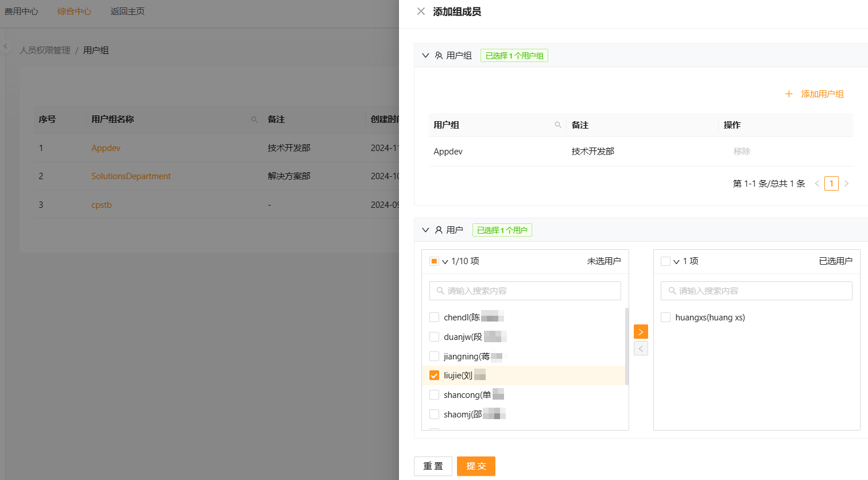Click the sidebar collapse arrow at left edge
The height and width of the screenshot is (480, 868).
point(5,47)
